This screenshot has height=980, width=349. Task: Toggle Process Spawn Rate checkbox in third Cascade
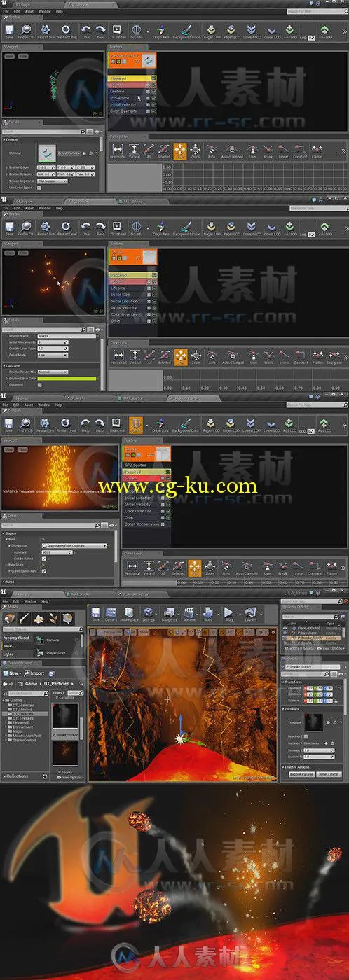click(x=43, y=570)
